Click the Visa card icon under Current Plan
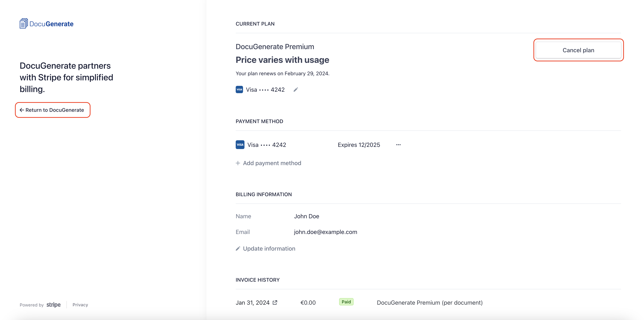Image resolution: width=644 pixels, height=320 pixels. [239, 89]
